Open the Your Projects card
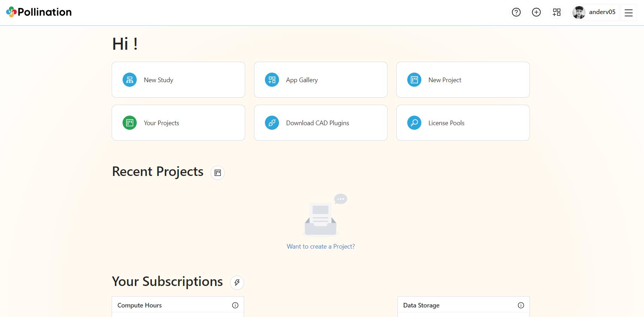The height and width of the screenshot is (317, 644). coord(178,123)
